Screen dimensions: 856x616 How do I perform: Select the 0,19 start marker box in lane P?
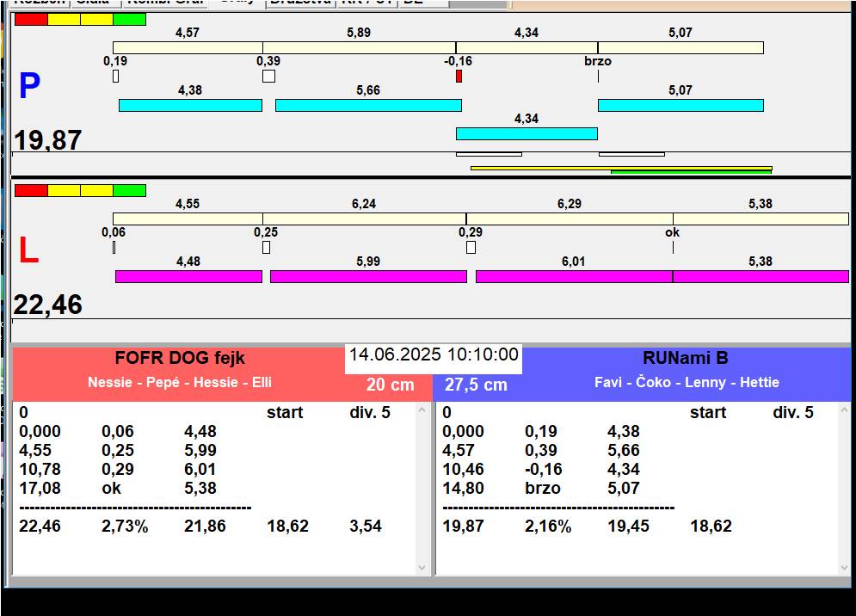[x=116, y=76]
